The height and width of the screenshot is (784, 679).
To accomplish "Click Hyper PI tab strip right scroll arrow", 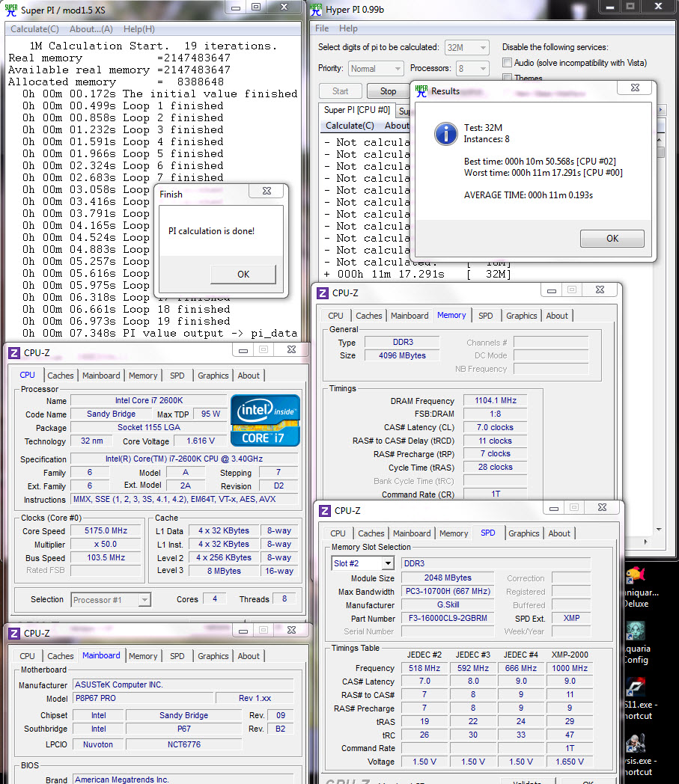I will [x=660, y=109].
